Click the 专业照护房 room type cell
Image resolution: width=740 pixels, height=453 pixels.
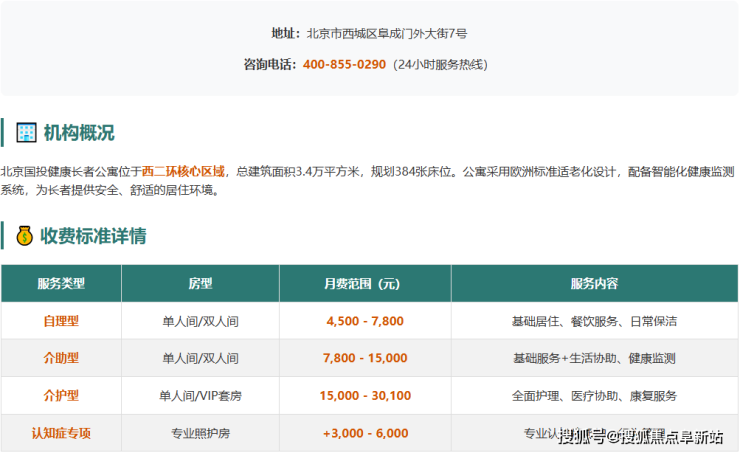point(200,433)
